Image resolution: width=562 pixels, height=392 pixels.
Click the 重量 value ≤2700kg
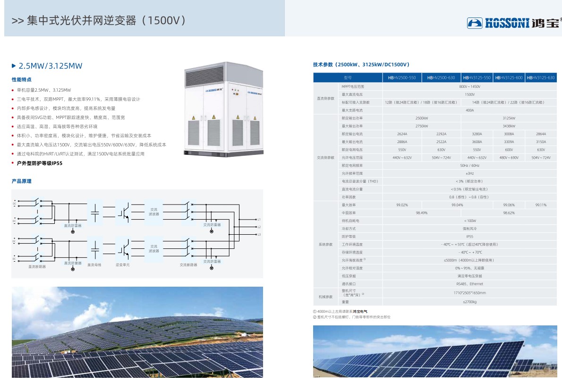469,302
